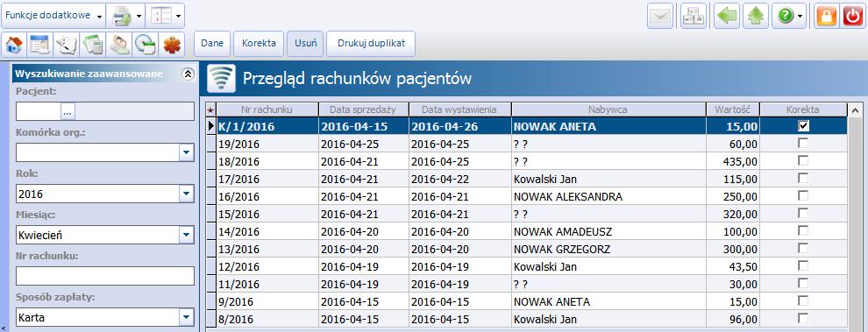
Task: Go up with green up arrow
Action: click(755, 17)
